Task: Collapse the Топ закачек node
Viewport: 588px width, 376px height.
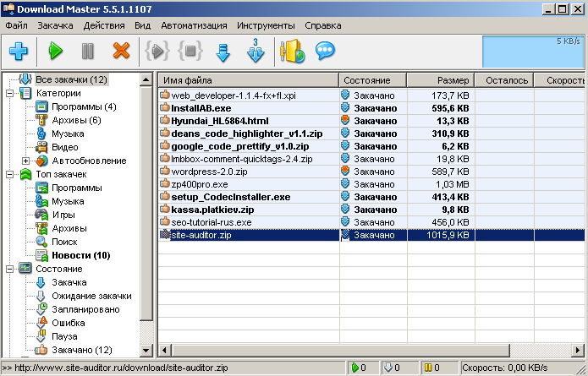Action: click(10, 174)
